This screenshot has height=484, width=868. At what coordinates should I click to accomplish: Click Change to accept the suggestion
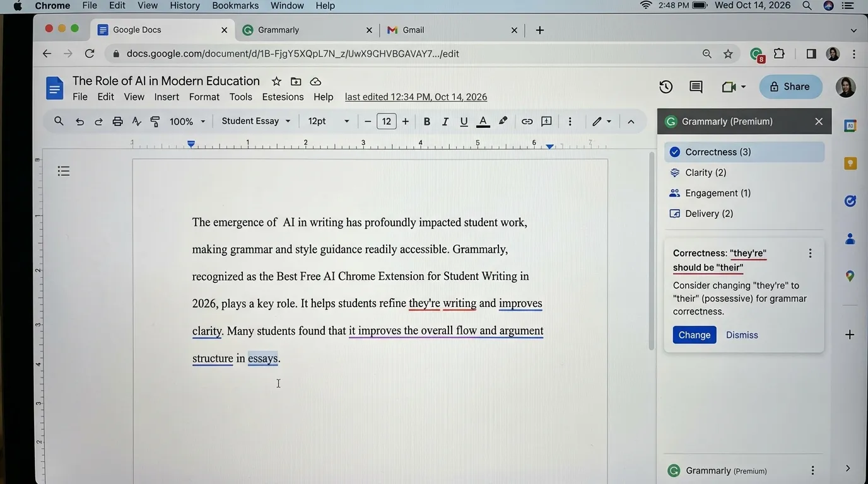tap(695, 335)
